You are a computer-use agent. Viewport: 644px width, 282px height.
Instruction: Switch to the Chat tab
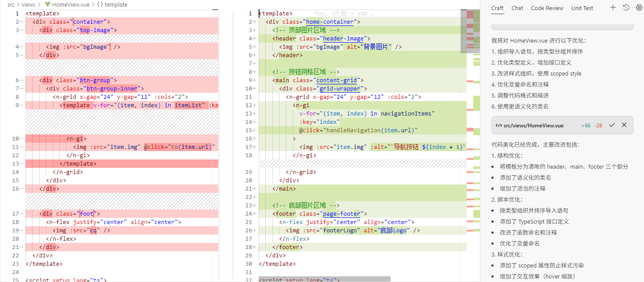click(517, 8)
